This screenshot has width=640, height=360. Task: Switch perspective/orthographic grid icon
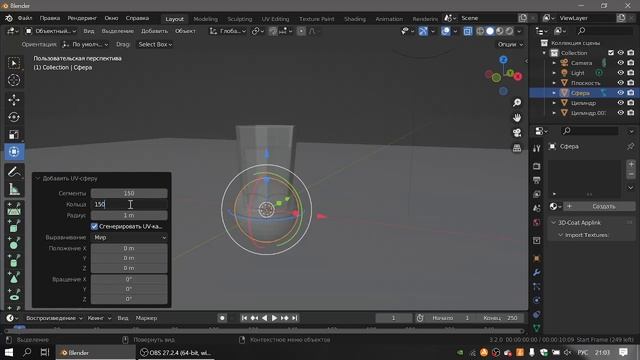coord(517,148)
